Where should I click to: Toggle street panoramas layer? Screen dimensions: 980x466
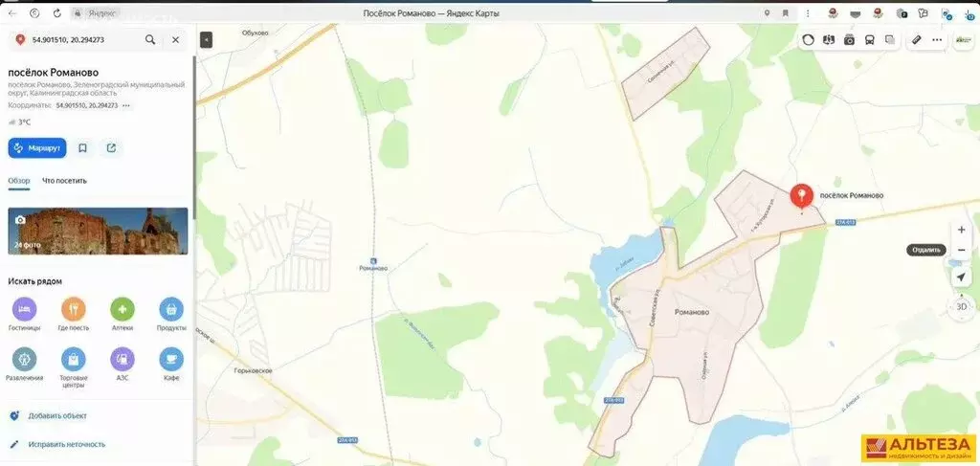click(849, 40)
